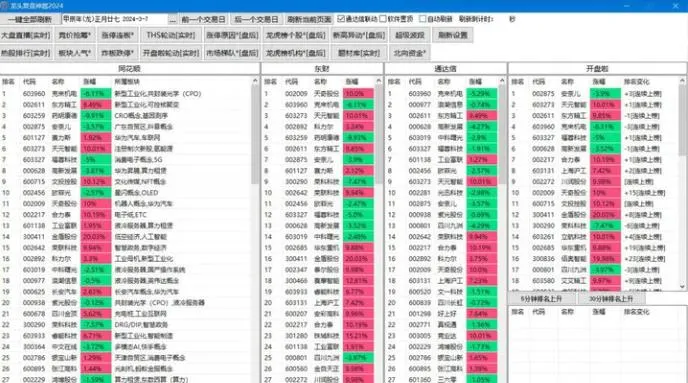Click the app icon in title bar
This screenshot has width=688, height=383.
[5, 6]
